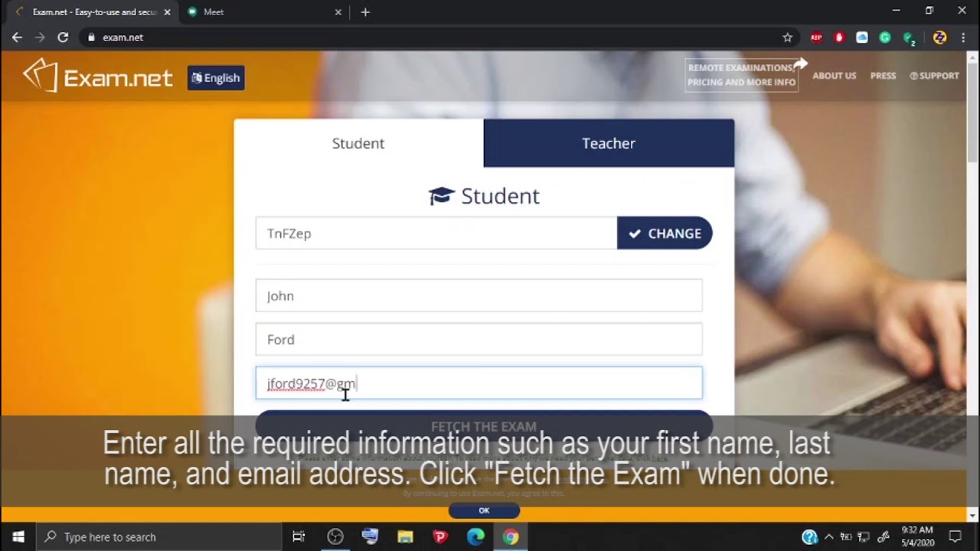
Task: Click the Fetch the Exam button
Action: (x=484, y=426)
